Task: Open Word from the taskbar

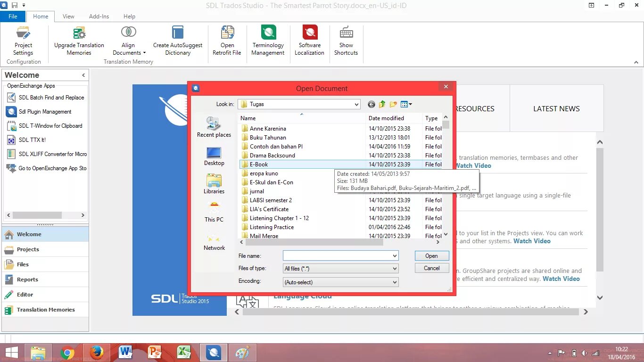Action: coord(125,352)
